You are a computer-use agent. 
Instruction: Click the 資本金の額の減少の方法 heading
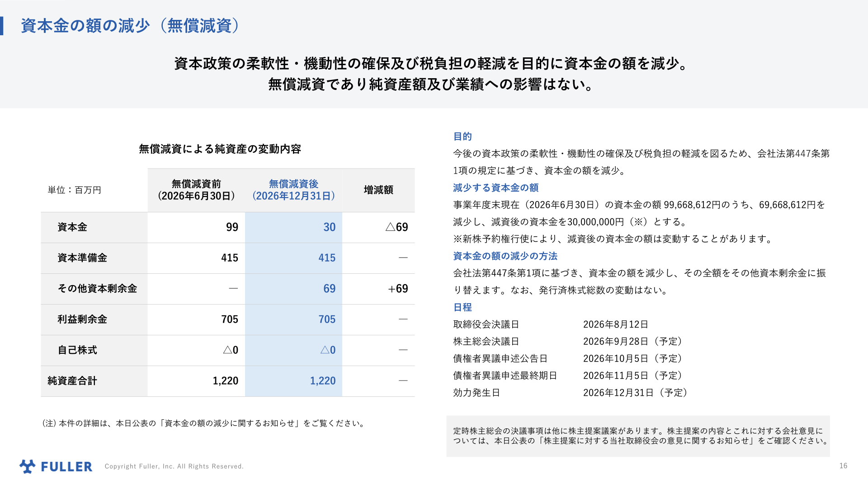point(505,256)
